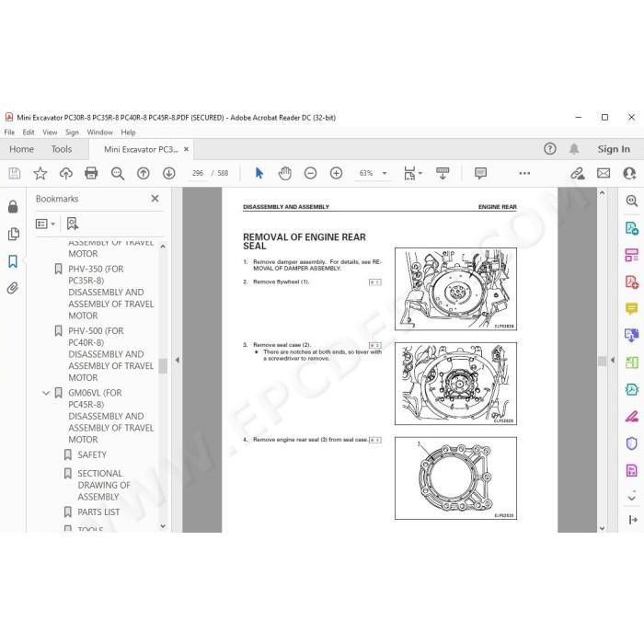Viewport: 644px width, 644px height.
Task: Open more tools ellipsis
Action: [524, 173]
